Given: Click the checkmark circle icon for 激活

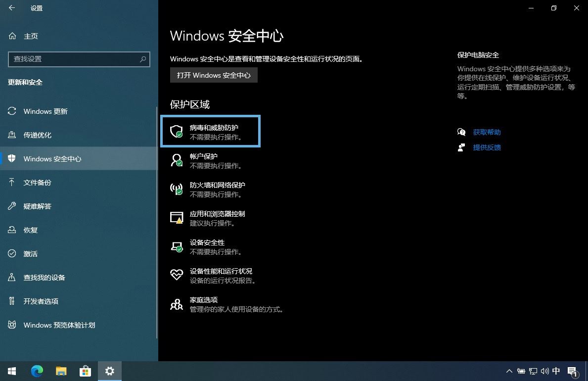Looking at the screenshot, I should pos(12,253).
